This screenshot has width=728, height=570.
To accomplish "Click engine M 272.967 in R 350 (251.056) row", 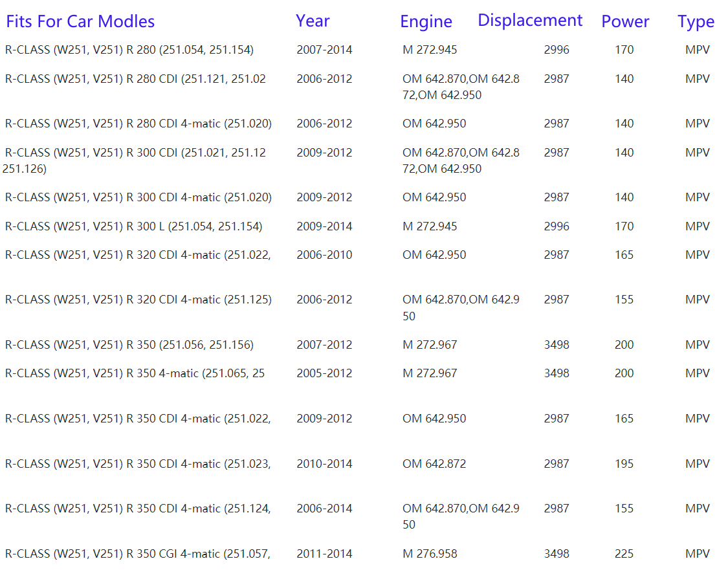I will (430, 345).
